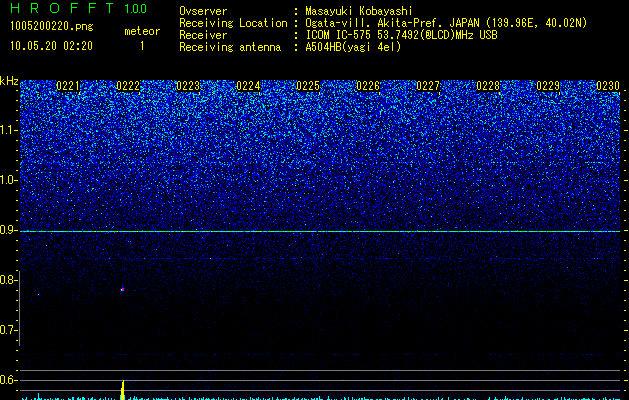Click the 0230 time marker
Screen dimensions: 629x400
coord(608,86)
